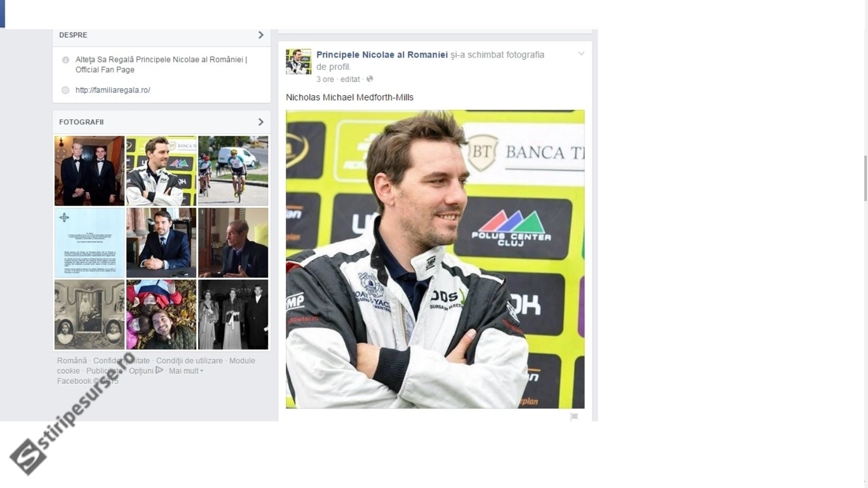Expand the "Mai mult" footer menu
Screen dimensions: 868x488
click(x=186, y=371)
